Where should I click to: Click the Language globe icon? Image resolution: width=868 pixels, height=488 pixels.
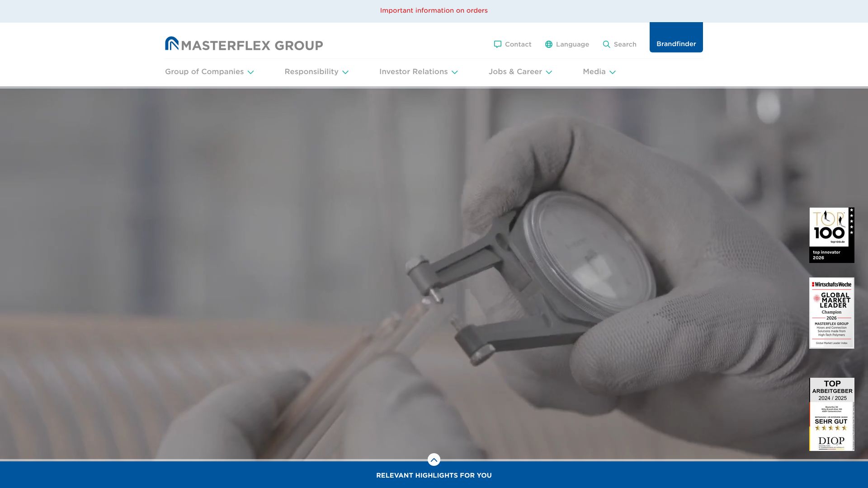(x=548, y=44)
